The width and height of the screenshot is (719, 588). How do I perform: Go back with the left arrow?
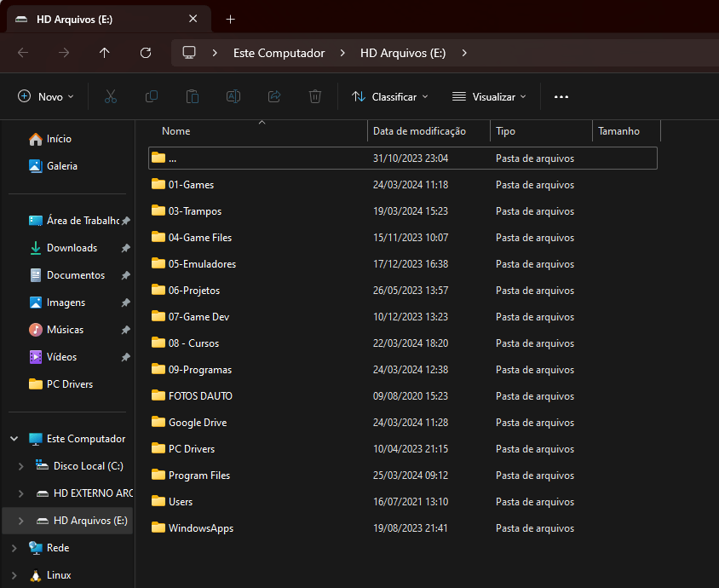point(23,53)
